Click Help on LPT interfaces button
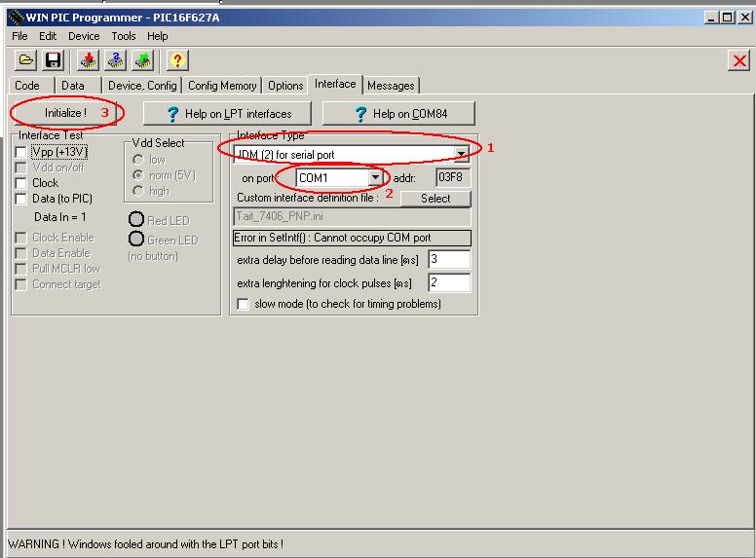756x558 pixels. [x=227, y=114]
